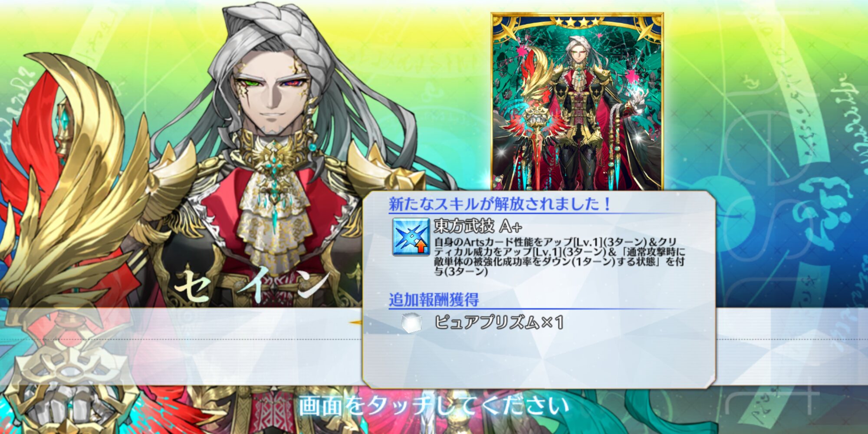
Task: Click the Pure Prism cube icon
Action: 411,323
